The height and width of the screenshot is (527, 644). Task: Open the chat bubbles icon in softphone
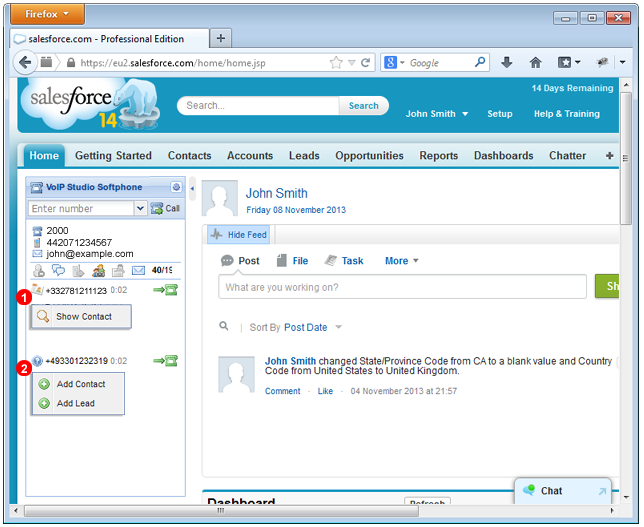(x=58, y=270)
